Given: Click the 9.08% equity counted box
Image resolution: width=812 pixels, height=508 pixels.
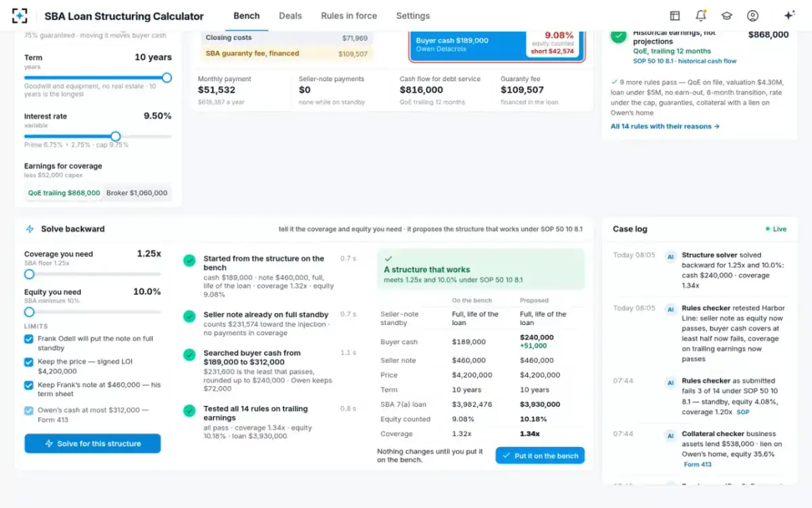Looking at the screenshot, I should tap(552, 43).
